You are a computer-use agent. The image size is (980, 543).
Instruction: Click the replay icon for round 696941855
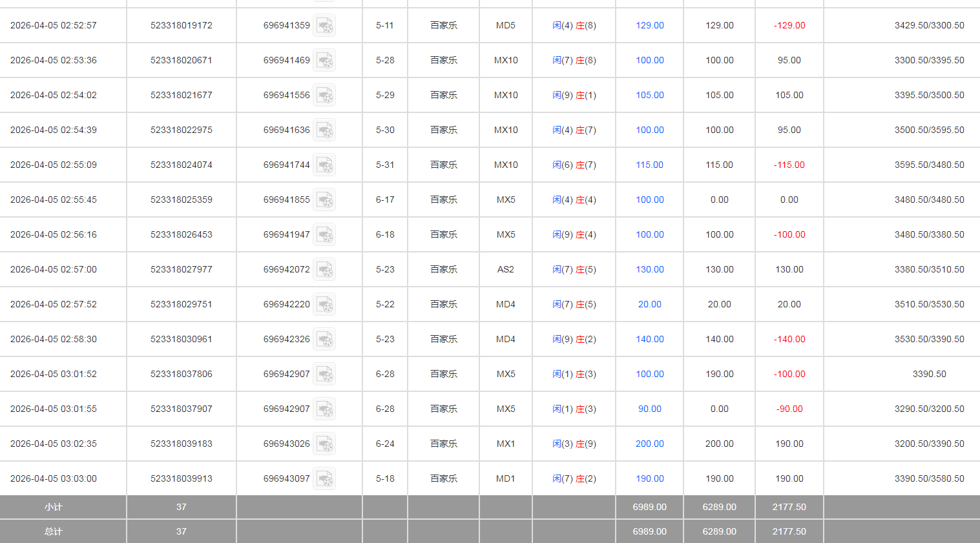324,200
